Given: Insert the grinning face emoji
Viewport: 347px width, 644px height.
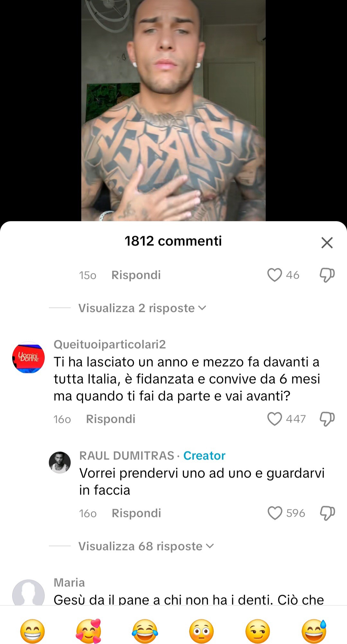Looking at the screenshot, I should point(32,631).
